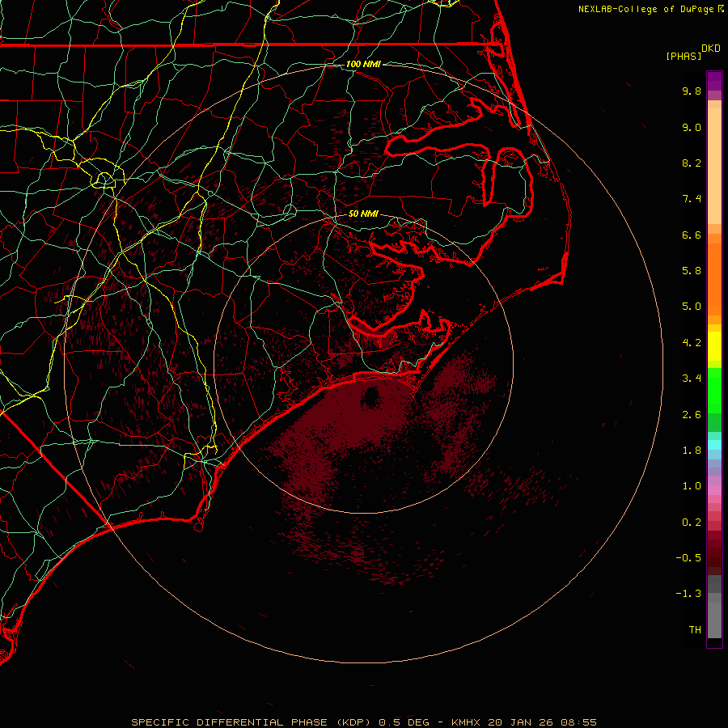Click the 2.6 scale value label

click(x=692, y=415)
